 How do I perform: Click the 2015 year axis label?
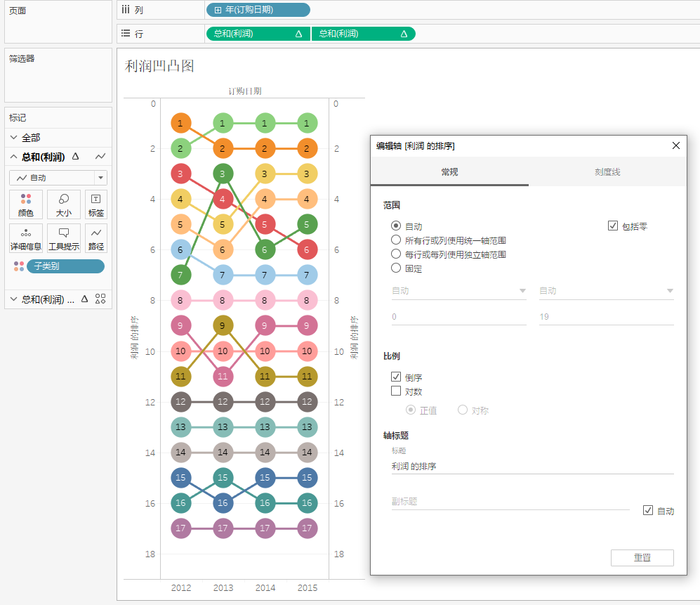coord(307,587)
